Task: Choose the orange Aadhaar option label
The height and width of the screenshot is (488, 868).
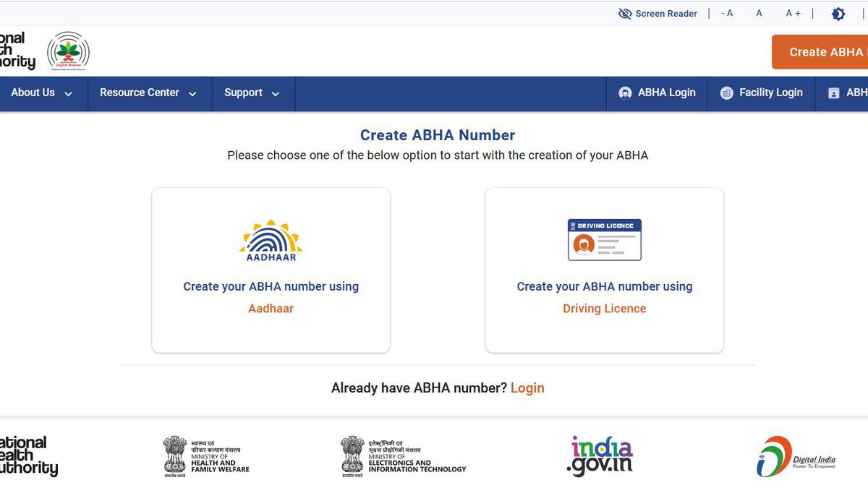Action: tap(271, 309)
